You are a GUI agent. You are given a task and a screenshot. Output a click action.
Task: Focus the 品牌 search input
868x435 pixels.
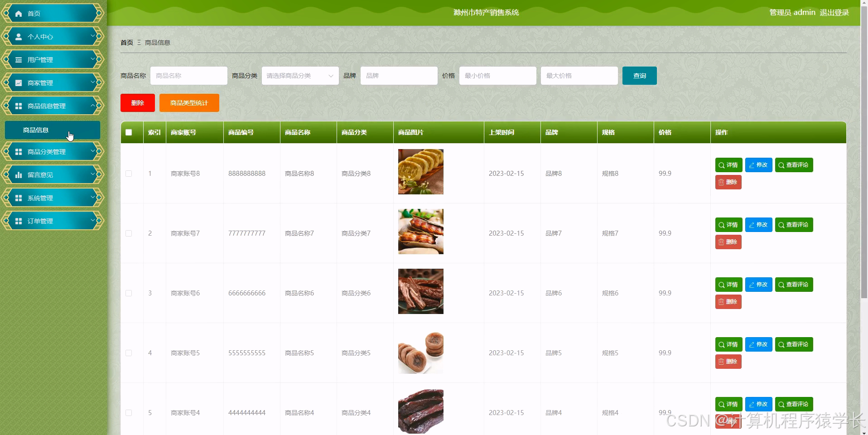coord(399,76)
